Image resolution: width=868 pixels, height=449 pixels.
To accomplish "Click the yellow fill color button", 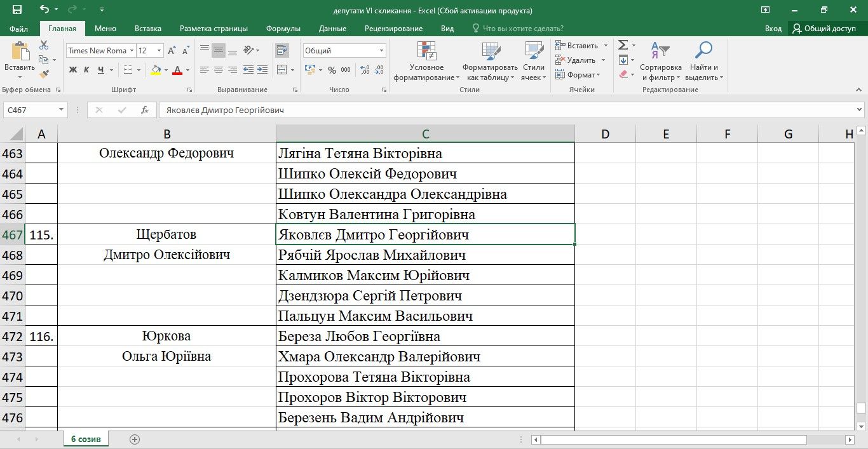I will (x=156, y=70).
